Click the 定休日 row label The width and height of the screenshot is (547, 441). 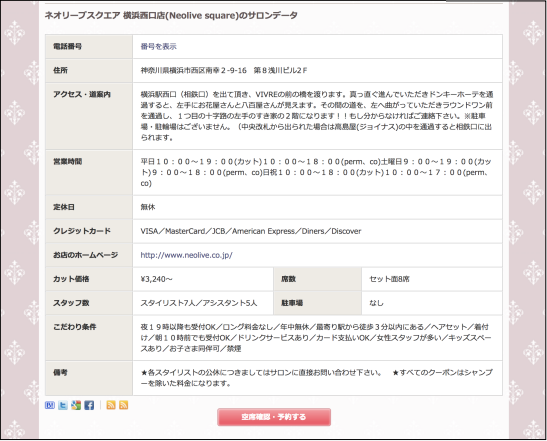[63, 207]
